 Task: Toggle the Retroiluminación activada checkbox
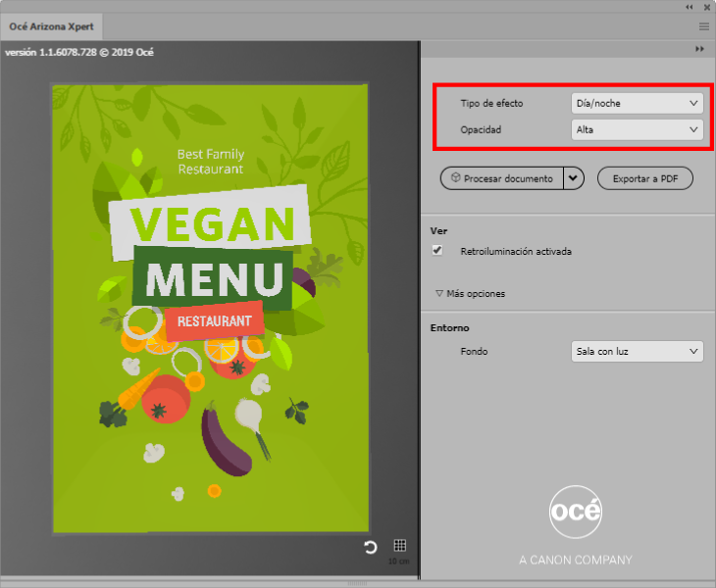click(437, 251)
